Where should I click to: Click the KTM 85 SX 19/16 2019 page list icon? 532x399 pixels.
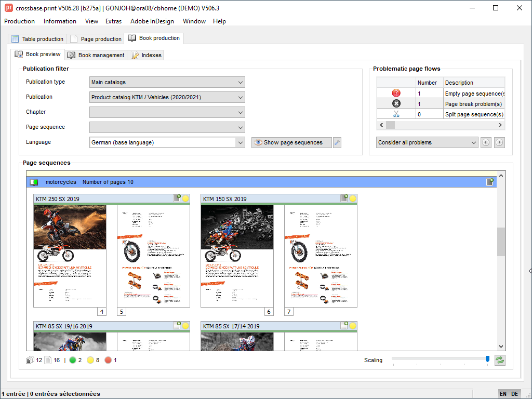[177, 326]
